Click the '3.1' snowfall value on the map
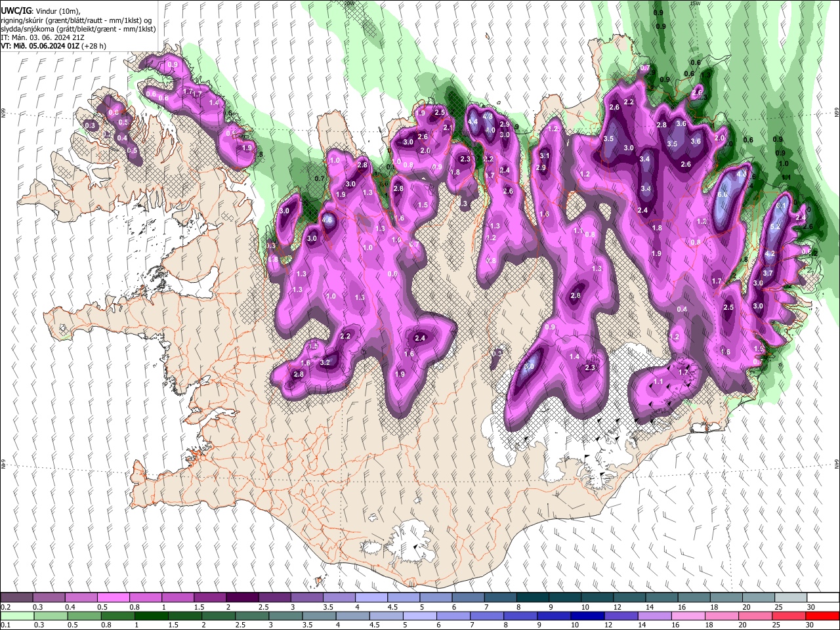 (545, 156)
